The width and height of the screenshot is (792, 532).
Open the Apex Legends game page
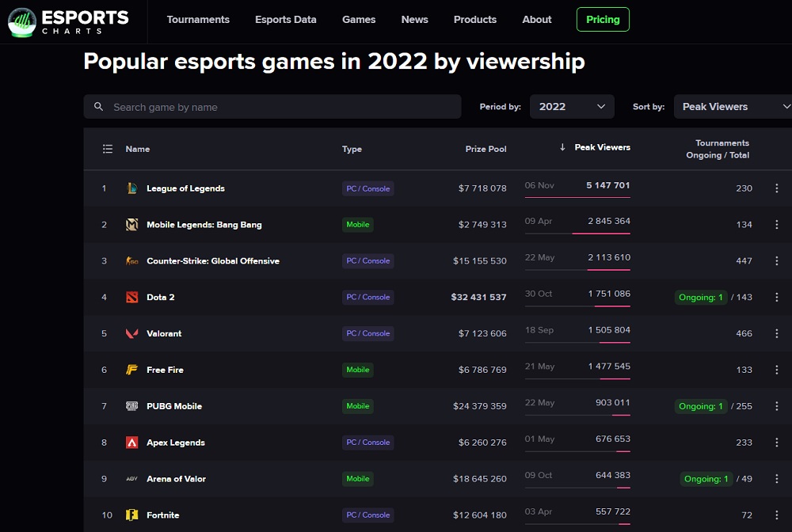176,443
